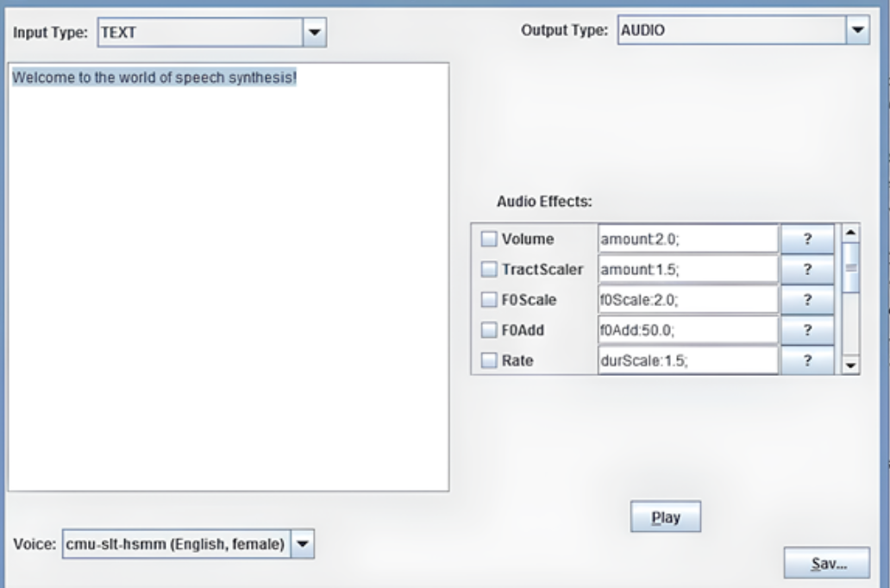Open help for the F0Add effect

[x=807, y=329]
